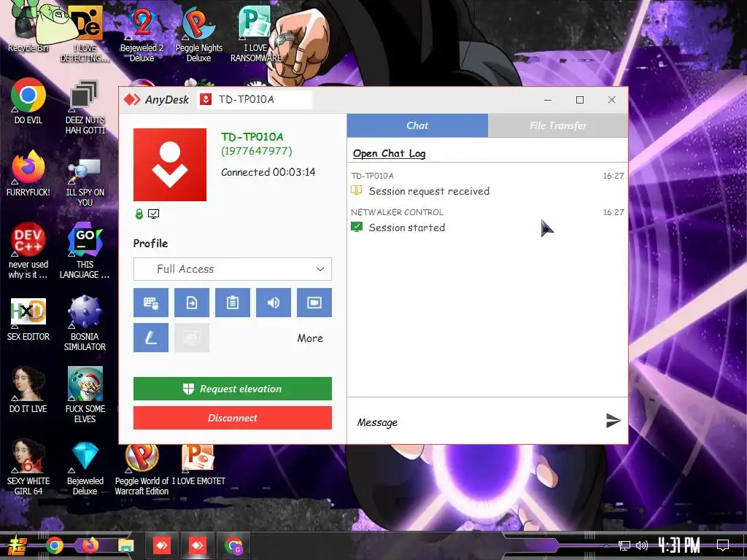Click the send message arrow icon
The width and height of the screenshot is (747, 560).
[613, 421]
